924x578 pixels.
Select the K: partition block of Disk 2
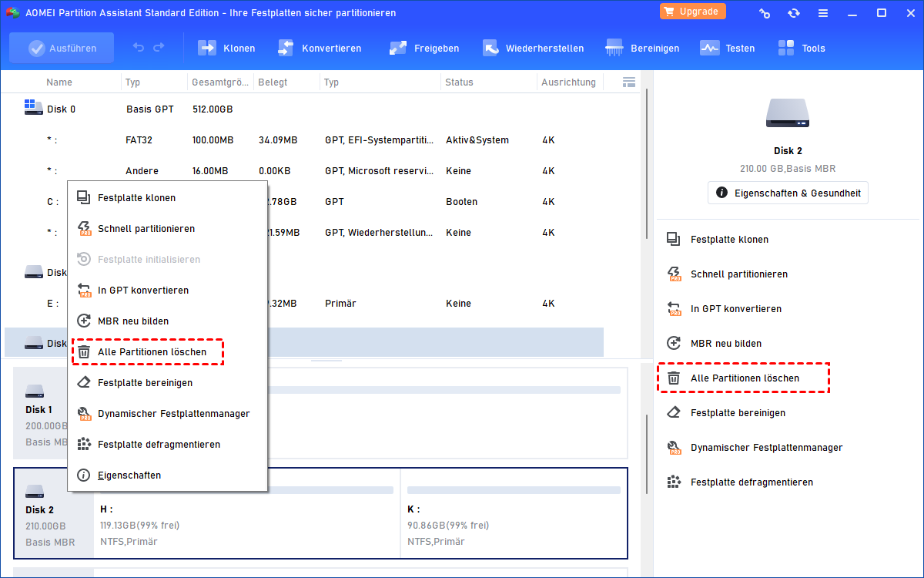[514, 513]
